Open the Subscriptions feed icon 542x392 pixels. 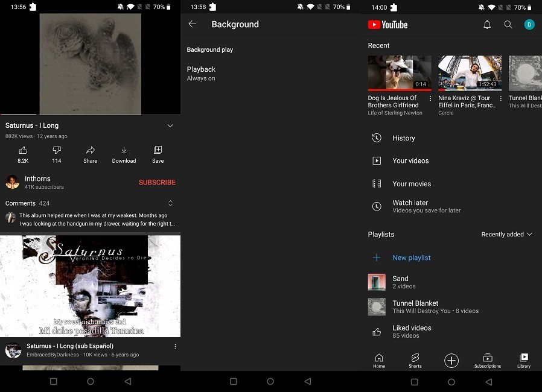click(x=488, y=361)
